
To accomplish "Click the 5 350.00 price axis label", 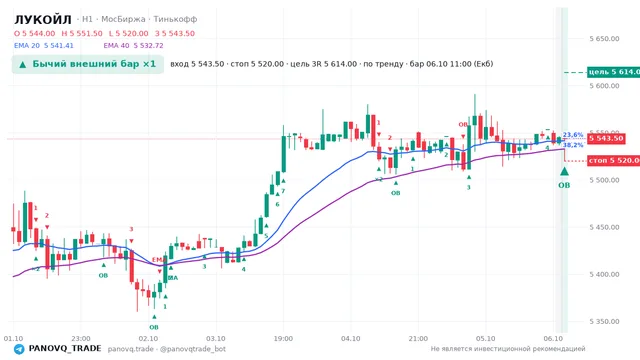I will pos(604,322).
